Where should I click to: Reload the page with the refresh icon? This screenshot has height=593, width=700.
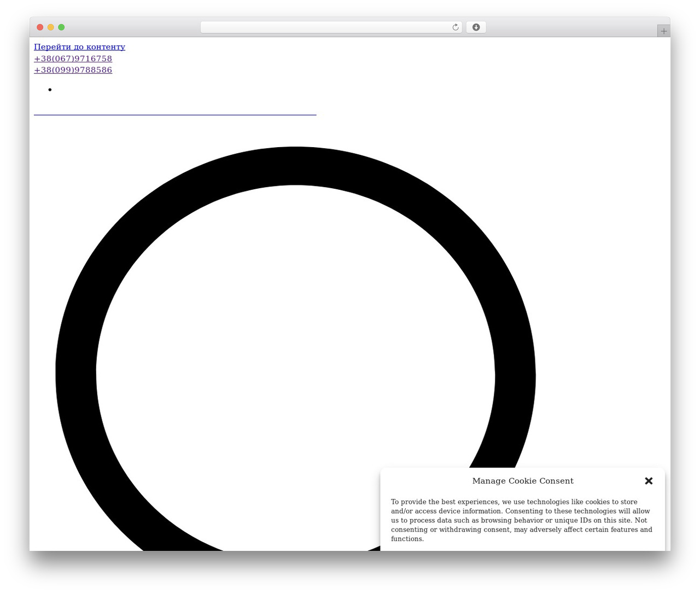pyautogui.click(x=455, y=27)
